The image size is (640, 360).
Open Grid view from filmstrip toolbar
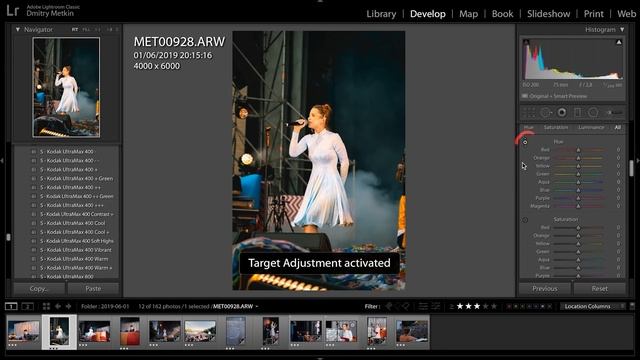point(46,306)
